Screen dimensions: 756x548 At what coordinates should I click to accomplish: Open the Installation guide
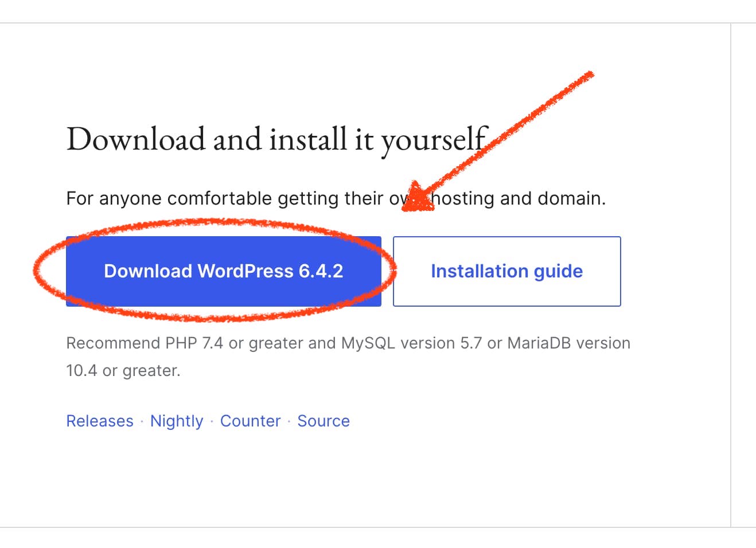[x=506, y=271]
